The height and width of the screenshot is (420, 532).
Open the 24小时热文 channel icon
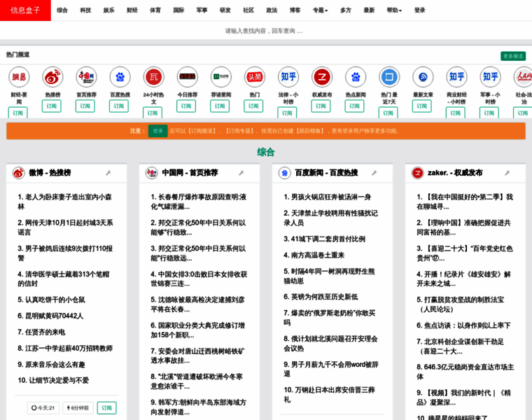tap(154, 77)
